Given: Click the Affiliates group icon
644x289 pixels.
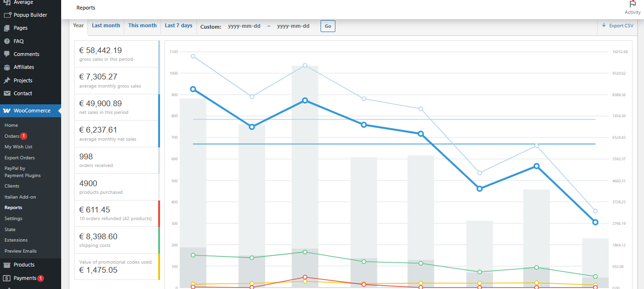Looking at the screenshot, I should pos(7,67).
